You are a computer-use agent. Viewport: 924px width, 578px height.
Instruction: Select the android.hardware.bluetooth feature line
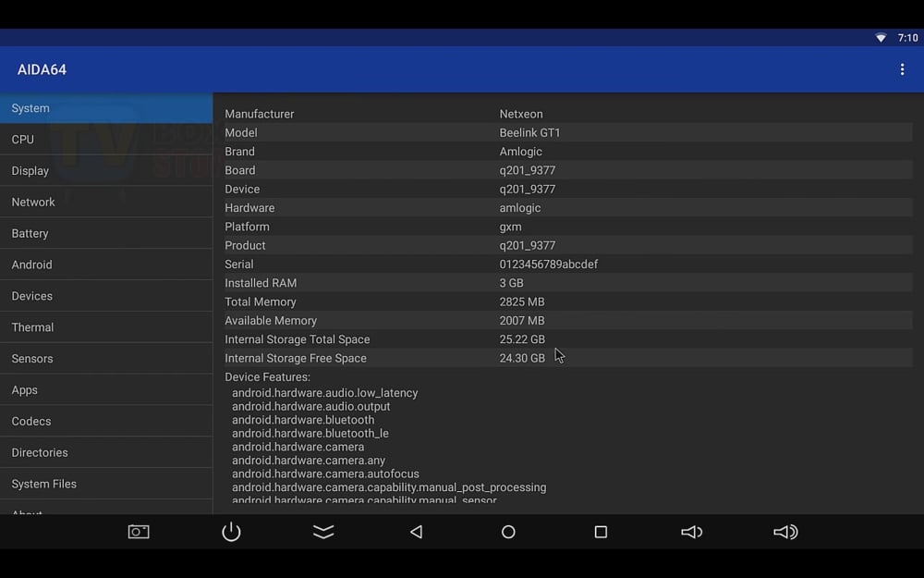pyautogui.click(x=303, y=420)
